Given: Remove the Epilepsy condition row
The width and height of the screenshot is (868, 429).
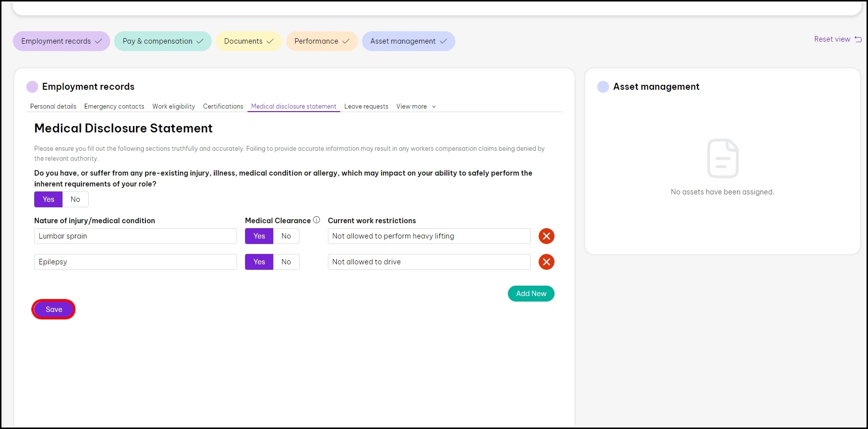Looking at the screenshot, I should coord(546,262).
